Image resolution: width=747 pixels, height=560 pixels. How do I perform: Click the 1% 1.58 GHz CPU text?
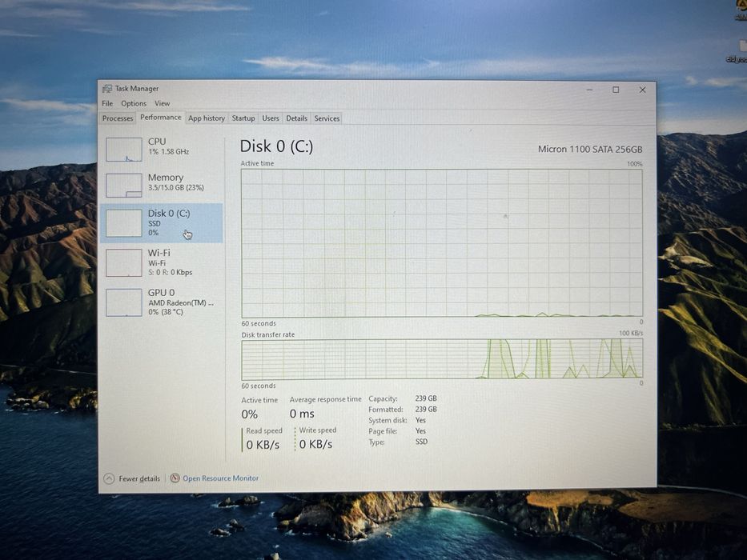169,152
